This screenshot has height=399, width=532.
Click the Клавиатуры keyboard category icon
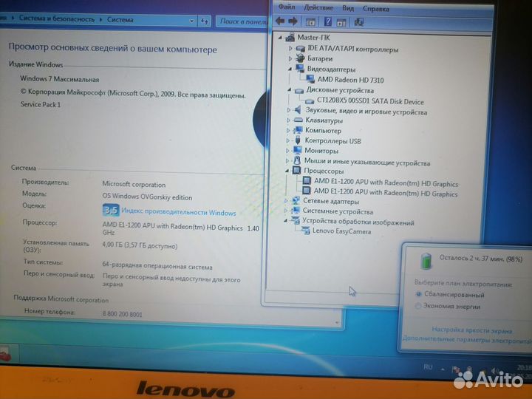point(299,120)
